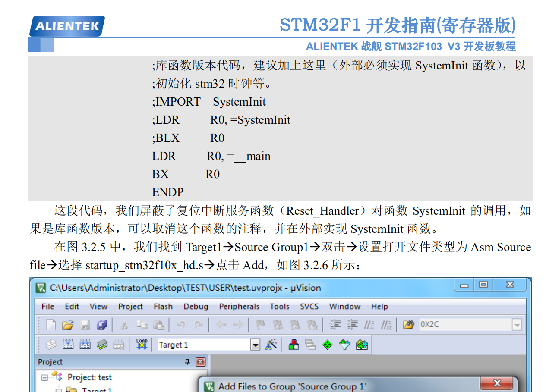This screenshot has height=392, width=546.
Task: Click the 'STM32F1 开发指南(寄存器版)' heading
Action: tap(398, 25)
